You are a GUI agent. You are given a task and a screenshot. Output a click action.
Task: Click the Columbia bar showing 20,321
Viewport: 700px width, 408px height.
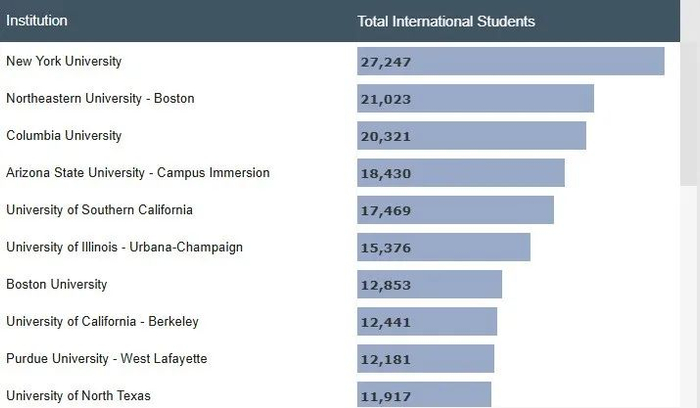471,136
